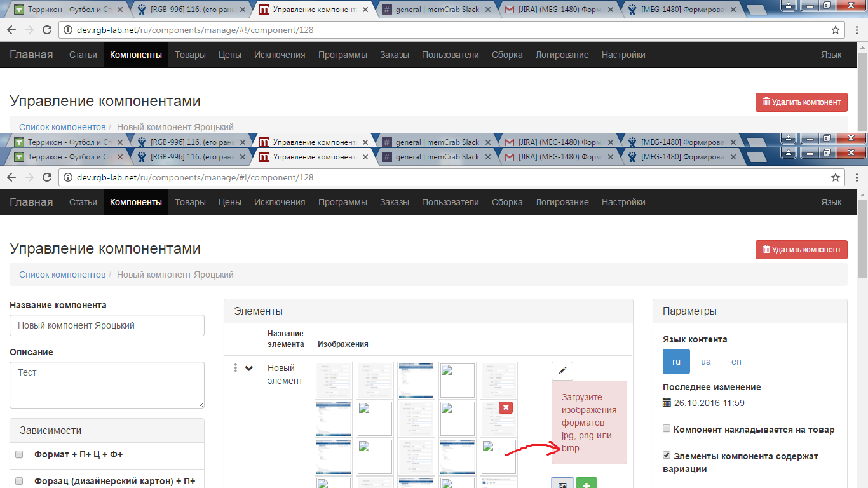868x488 pixels.
Task: Click the pink image format error message
Action: [x=588, y=423]
